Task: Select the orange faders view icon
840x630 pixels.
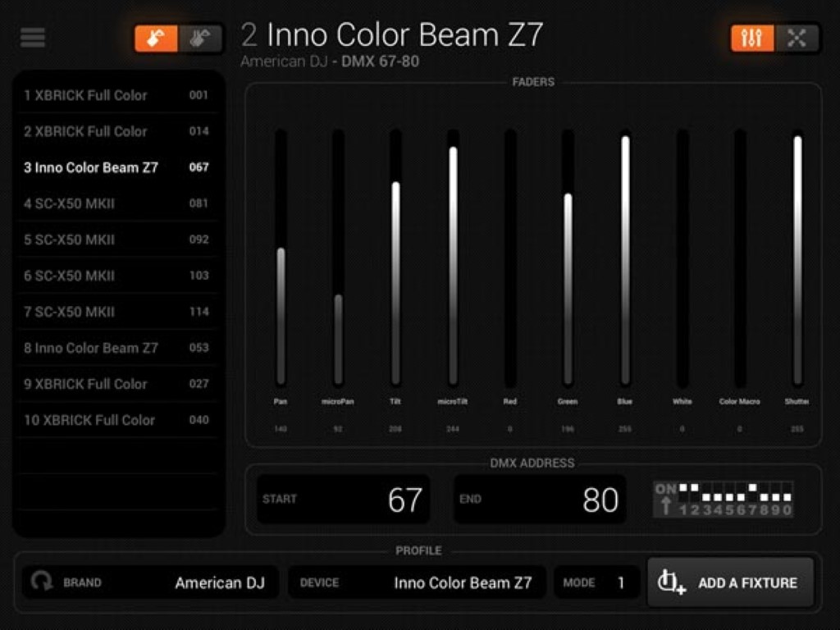Action: tap(752, 38)
